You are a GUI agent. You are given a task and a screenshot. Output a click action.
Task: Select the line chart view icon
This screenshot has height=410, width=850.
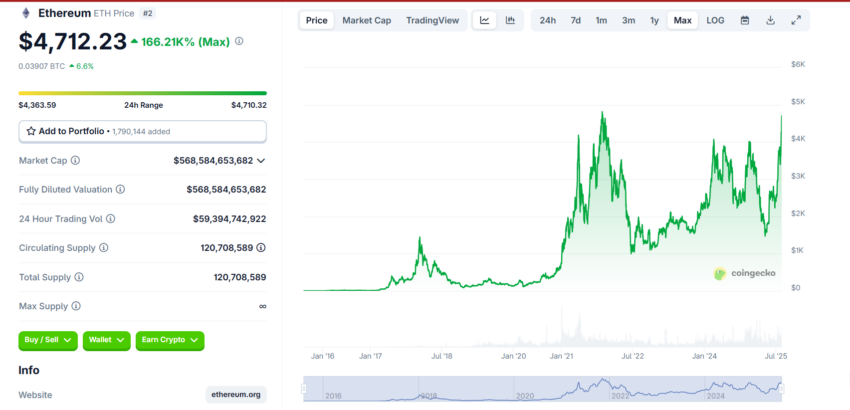pyautogui.click(x=485, y=21)
